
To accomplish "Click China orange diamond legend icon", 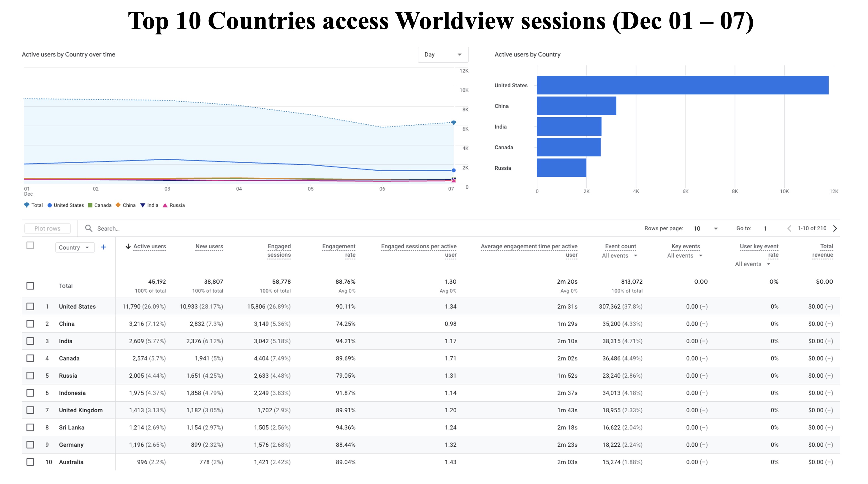I will pos(118,205).
